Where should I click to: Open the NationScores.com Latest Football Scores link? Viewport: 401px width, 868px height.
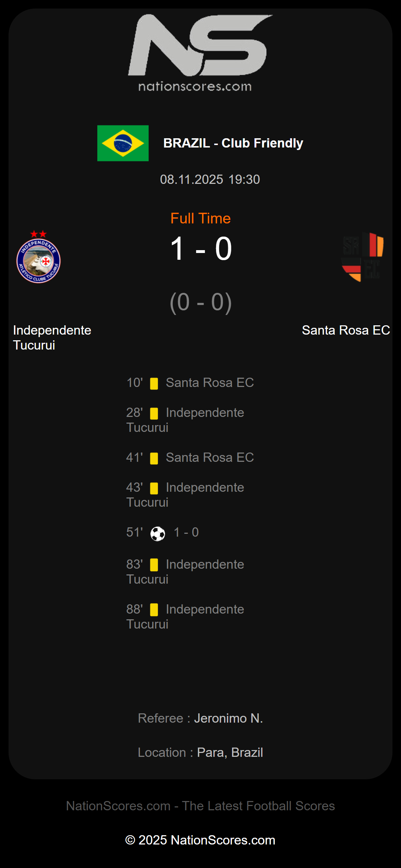(200, 806)
